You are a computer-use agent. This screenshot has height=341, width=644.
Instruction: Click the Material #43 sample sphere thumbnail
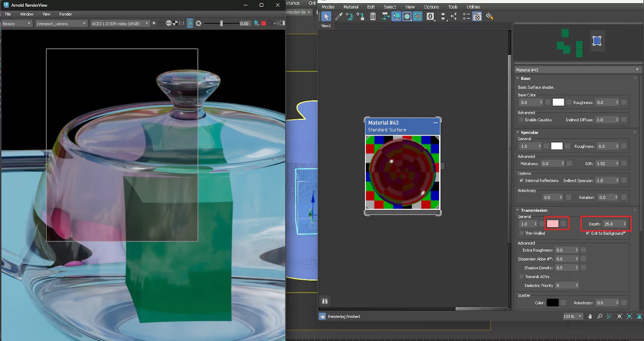[402, 172]
